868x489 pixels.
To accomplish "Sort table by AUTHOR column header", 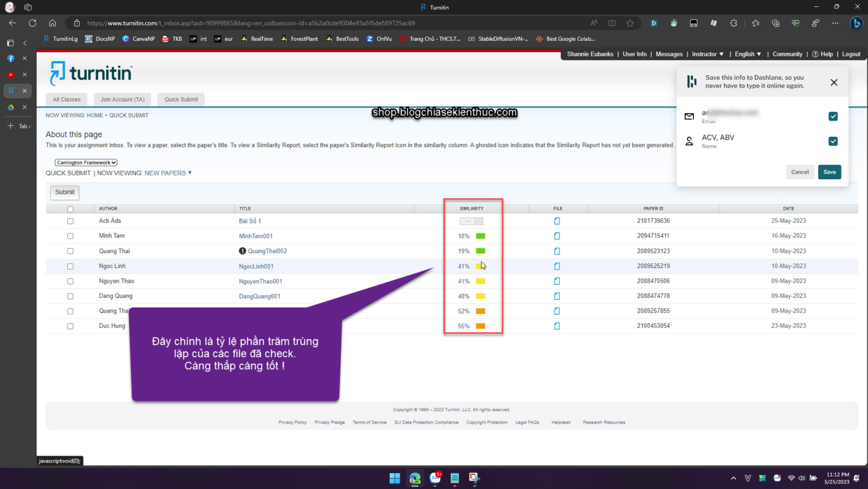I will click(108, 209).
